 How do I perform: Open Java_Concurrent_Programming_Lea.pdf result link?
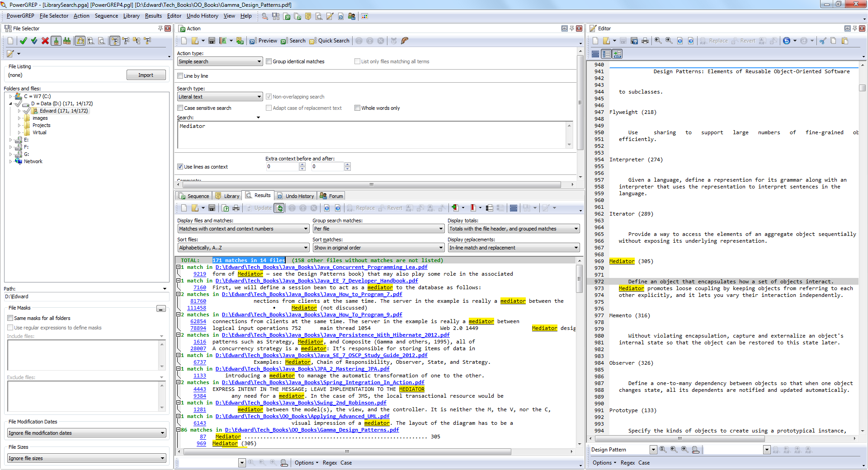pos(321,267)
